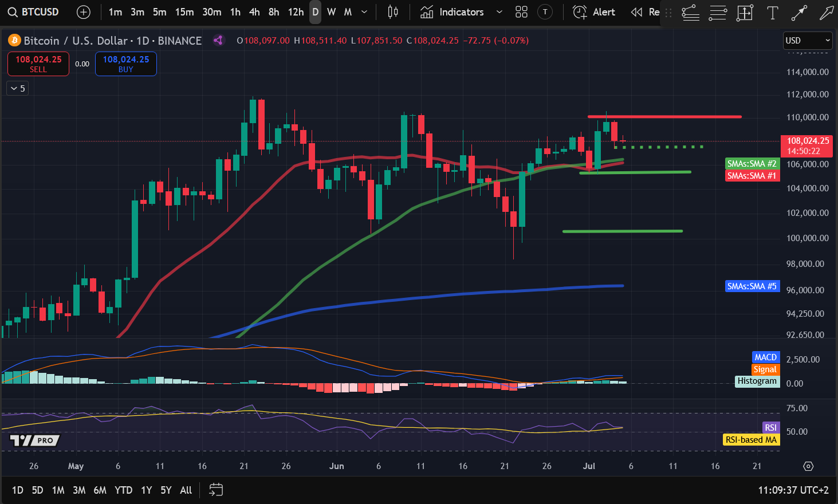Set date range to 1D

coord(18,490)
